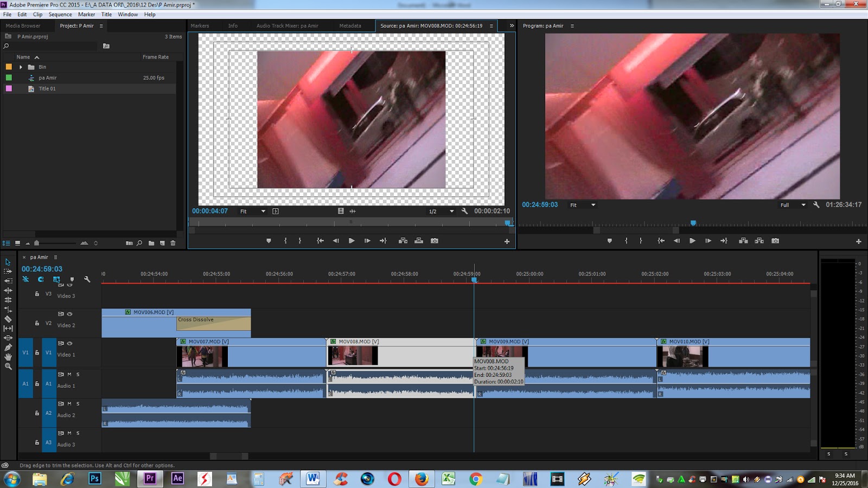The width and height of the screenshot is (868, 488).
Task: Mute the Audio 1 track
Action: point(69,374)
